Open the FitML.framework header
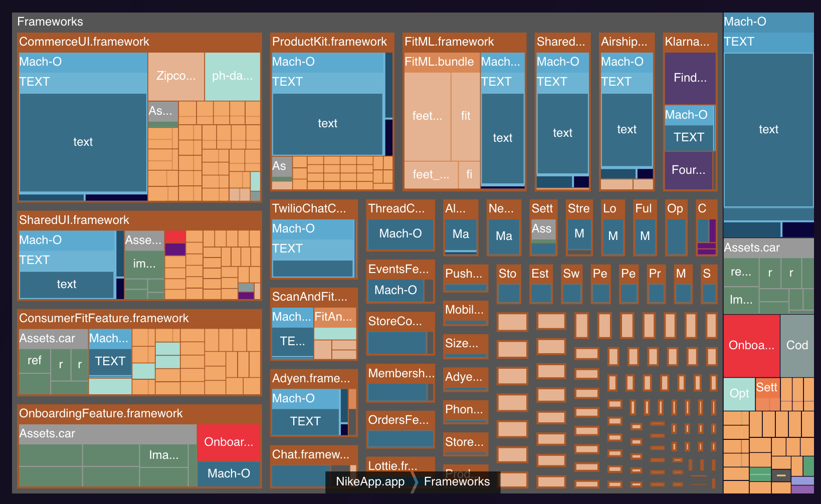Viewport: 821px width, 504px height. click(464, 42)
